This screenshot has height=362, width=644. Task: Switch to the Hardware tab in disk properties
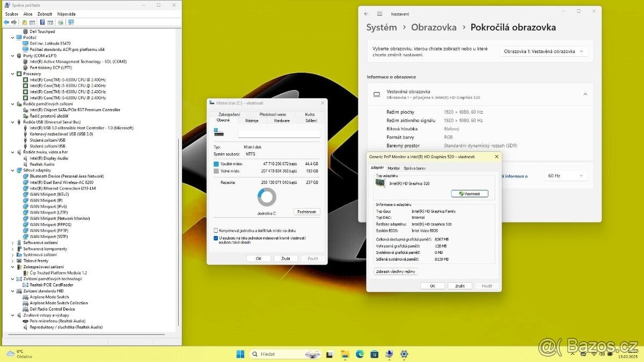click(282, 121)
